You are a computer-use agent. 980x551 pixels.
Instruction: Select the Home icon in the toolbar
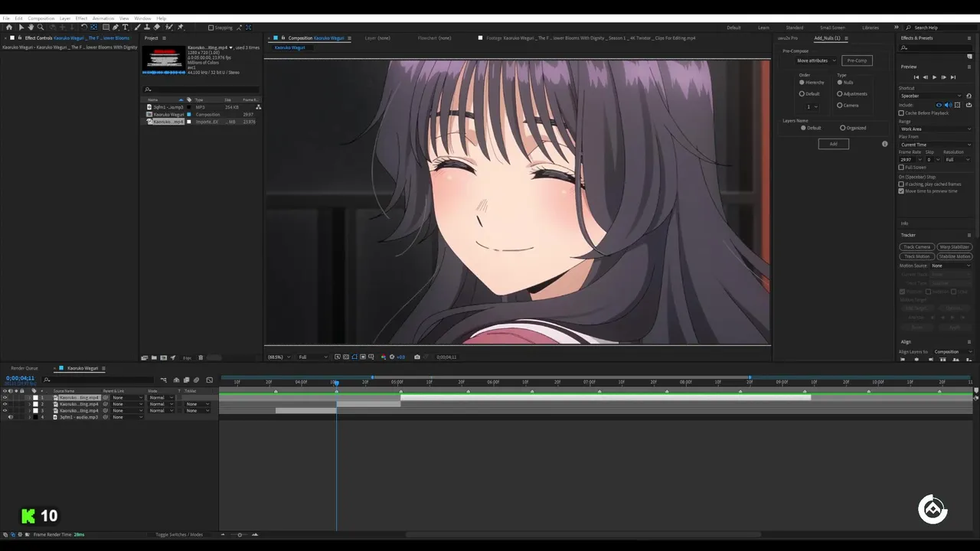(9, 27)
